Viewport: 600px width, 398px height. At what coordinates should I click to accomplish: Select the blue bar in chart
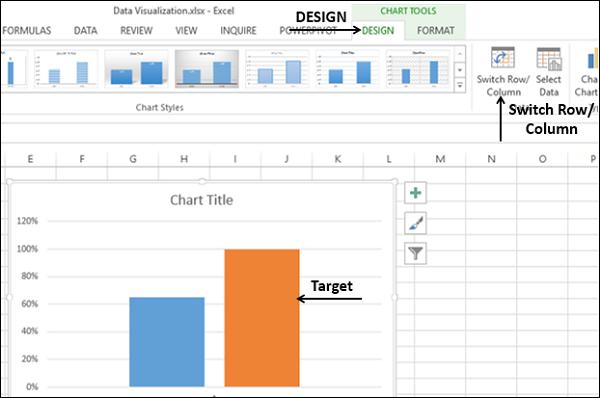click(x=167, y=342)
